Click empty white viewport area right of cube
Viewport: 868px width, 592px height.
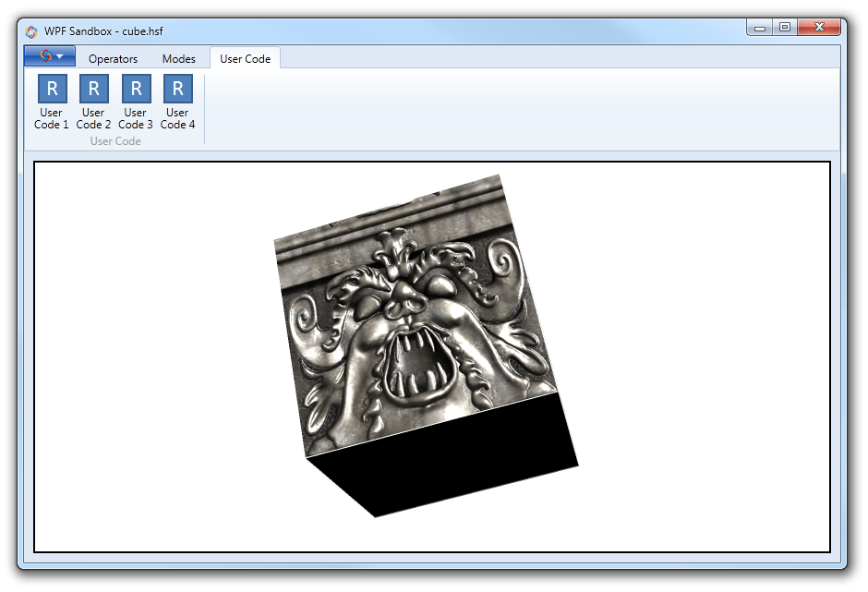[702, 351]
